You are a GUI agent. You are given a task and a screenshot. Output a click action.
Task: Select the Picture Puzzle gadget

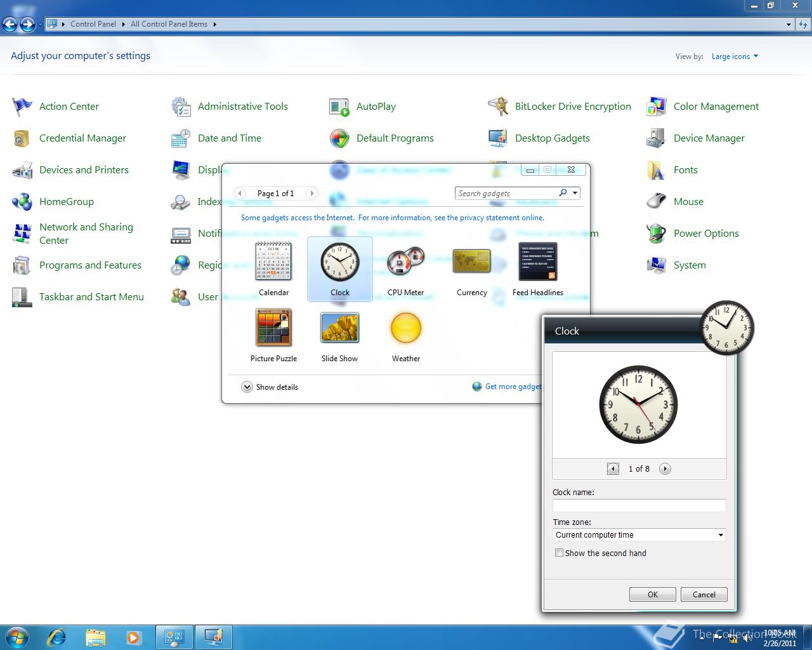(273, 335)
